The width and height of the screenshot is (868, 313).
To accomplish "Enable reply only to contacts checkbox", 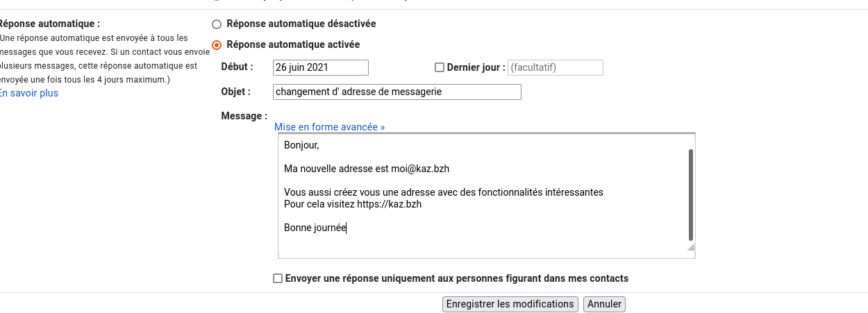I will (x=278, y=279).
